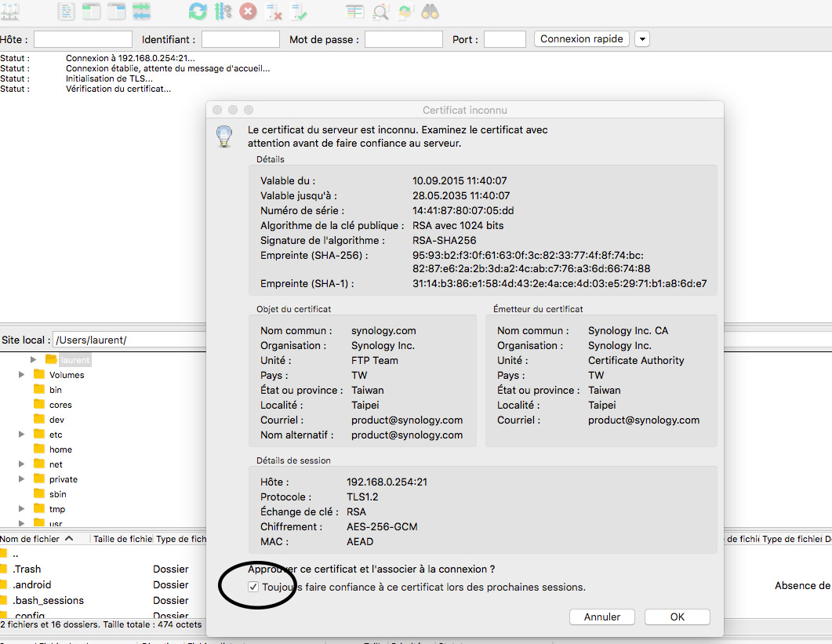Select the home tree item label
Image resolution: width=832 pixels, height=644 pixels.
60,449
